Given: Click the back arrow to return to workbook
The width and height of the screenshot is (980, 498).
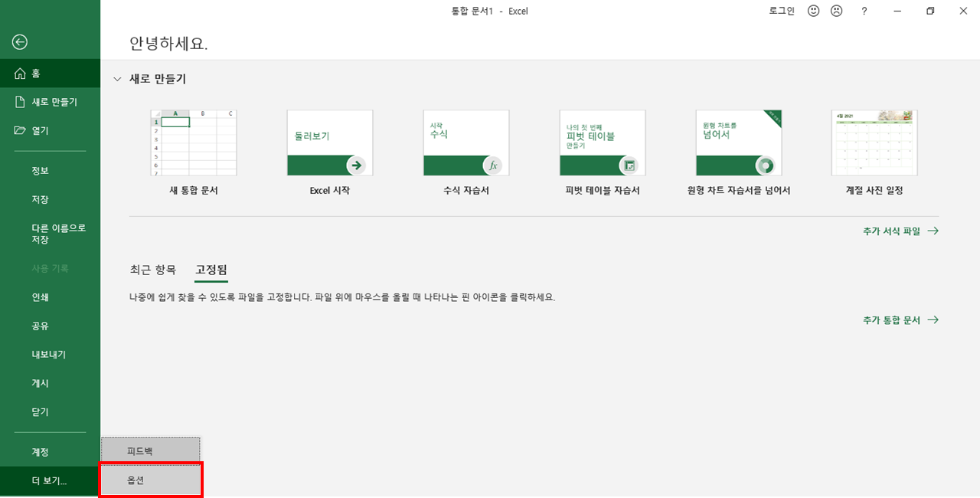Looking at the screenshot, I should [x=20, y=42].
